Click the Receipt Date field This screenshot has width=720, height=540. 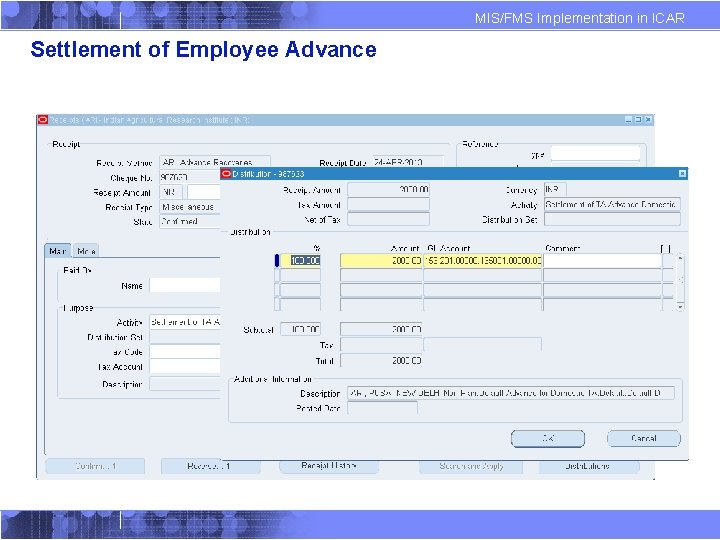point(408,163)
